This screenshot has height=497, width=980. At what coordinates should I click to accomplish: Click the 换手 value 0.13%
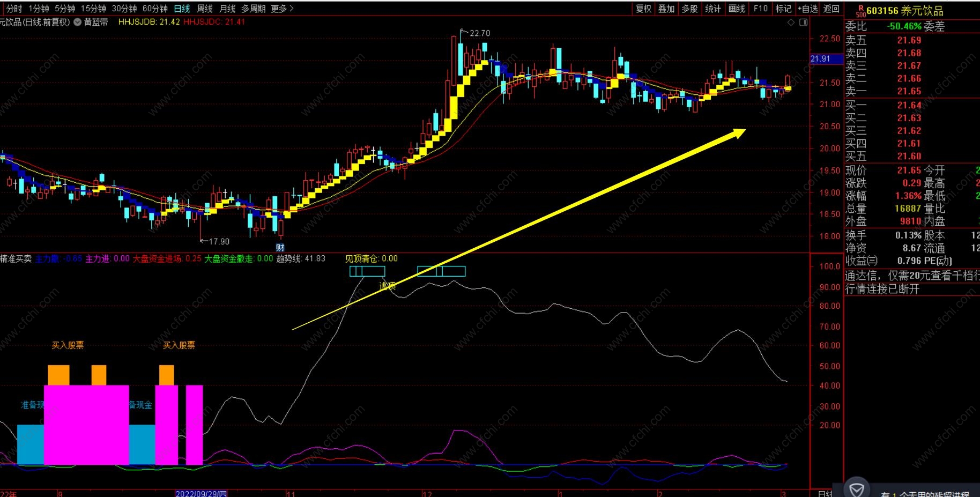pos(909,235)
